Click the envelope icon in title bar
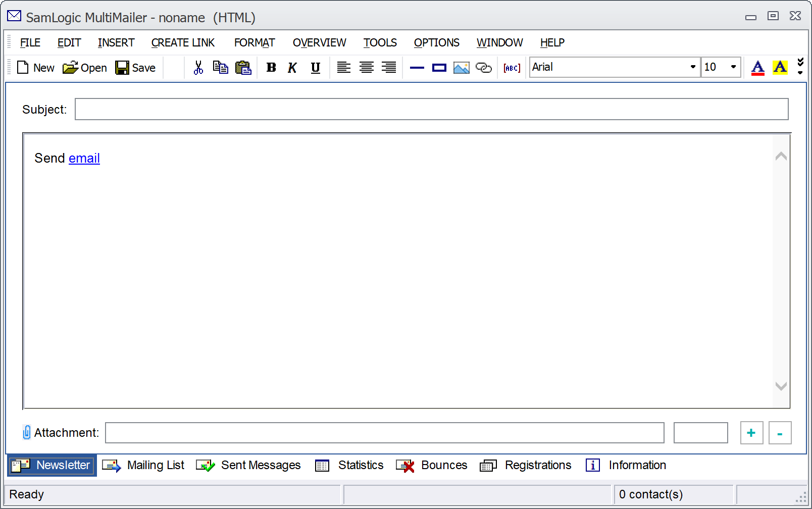The width and height of the screenshot is (812, 509). point(14,17)
